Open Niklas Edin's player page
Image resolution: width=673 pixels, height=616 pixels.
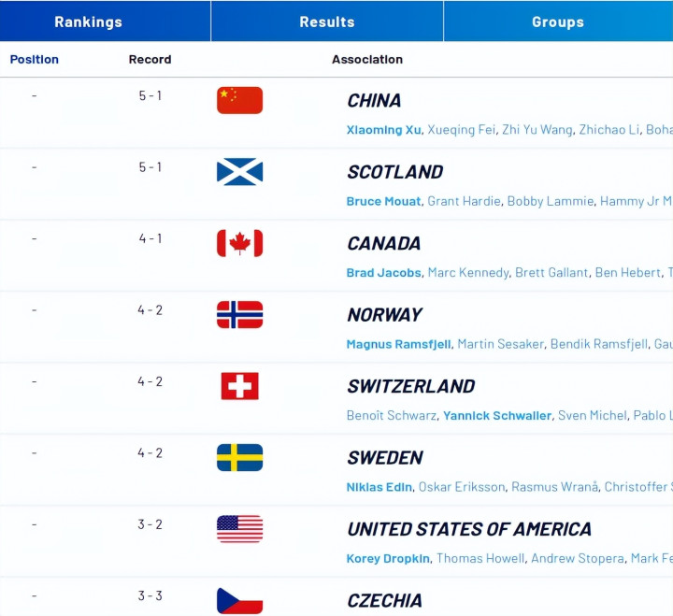click(379, 487)
